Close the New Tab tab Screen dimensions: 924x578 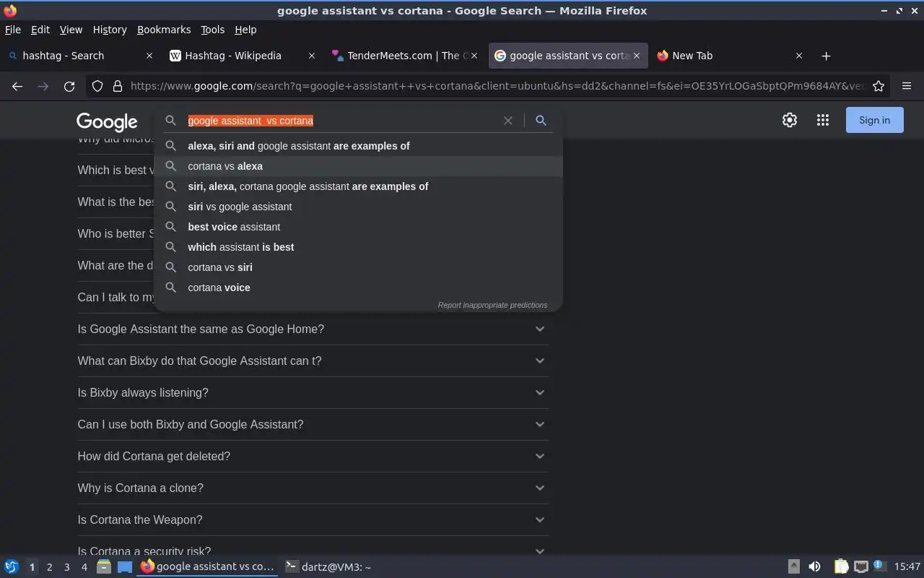click(799, 56)
